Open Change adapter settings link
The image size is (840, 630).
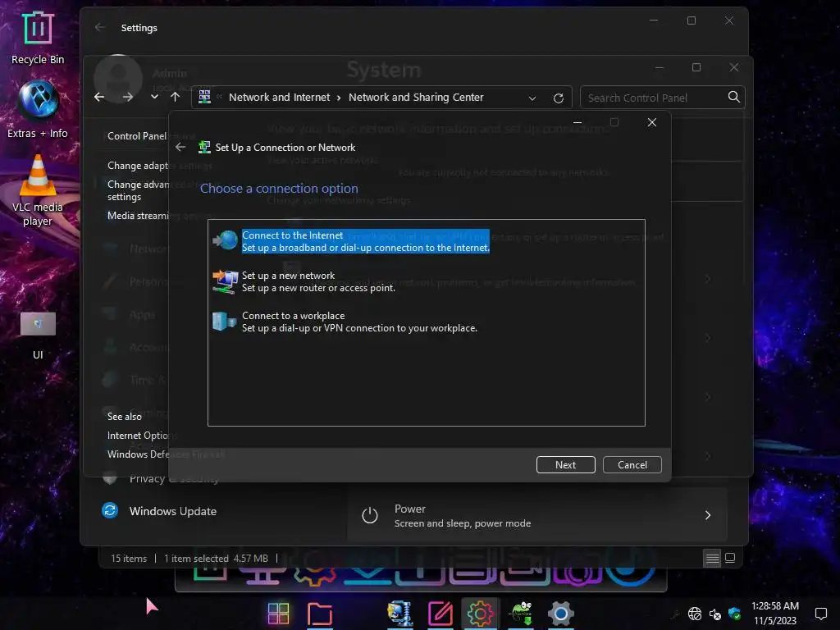coord(138,166)
